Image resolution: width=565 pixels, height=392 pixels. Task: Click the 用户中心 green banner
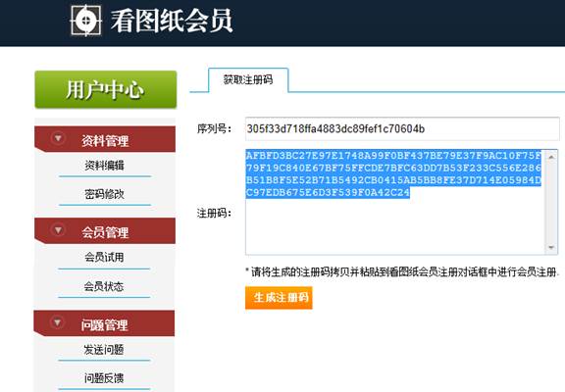point(106,89)
